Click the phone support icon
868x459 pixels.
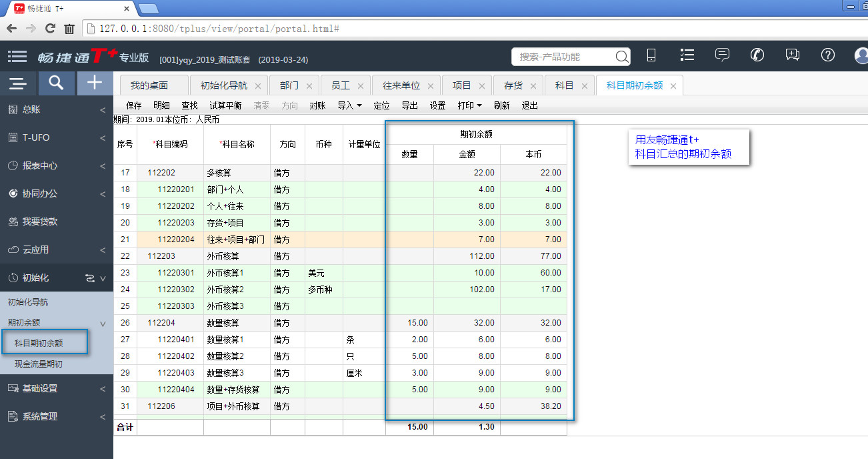coord(757,55)
